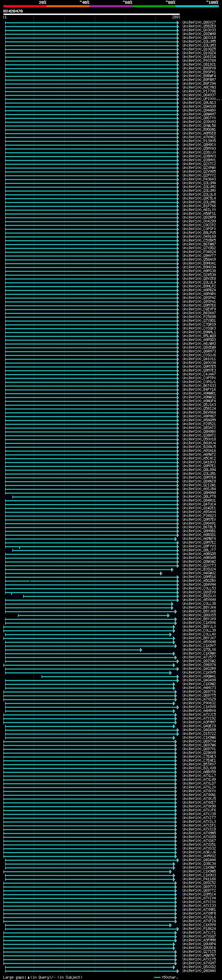
Task: Select hit label UniRef100_A8B059
Action: (199, 772)
